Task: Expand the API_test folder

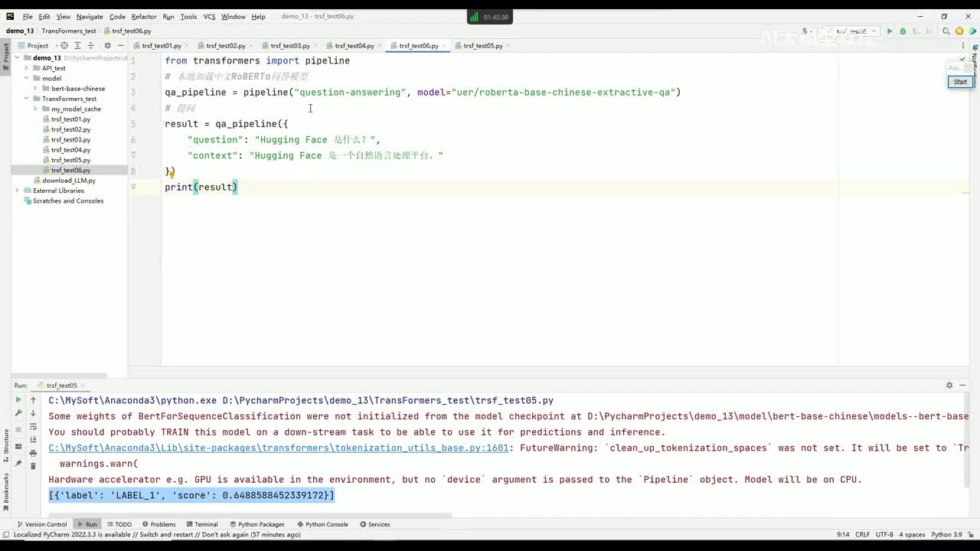Action: (x=26, y=68)
